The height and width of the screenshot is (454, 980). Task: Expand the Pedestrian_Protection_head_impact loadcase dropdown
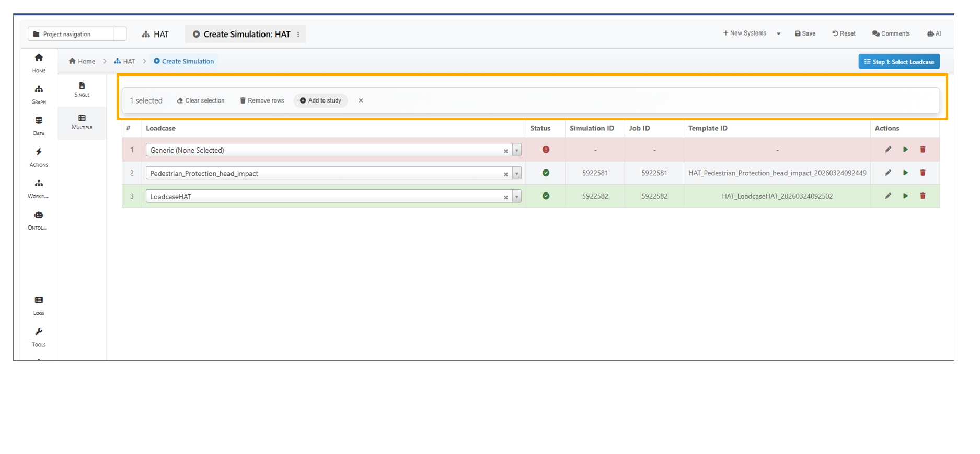coord(516,174)
